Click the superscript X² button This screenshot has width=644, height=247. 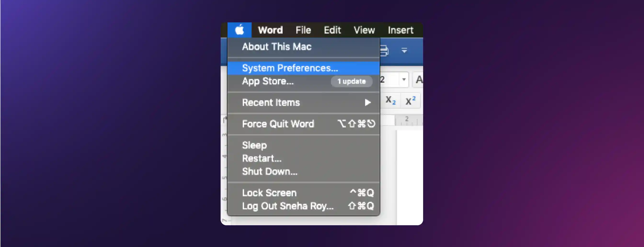410,101
